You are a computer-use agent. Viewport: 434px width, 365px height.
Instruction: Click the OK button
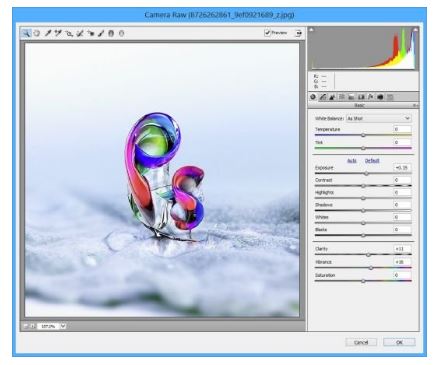tap(399, 342)
